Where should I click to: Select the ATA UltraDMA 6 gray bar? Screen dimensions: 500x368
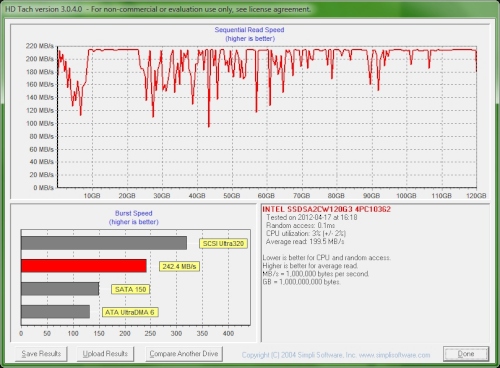click(55, 312)
